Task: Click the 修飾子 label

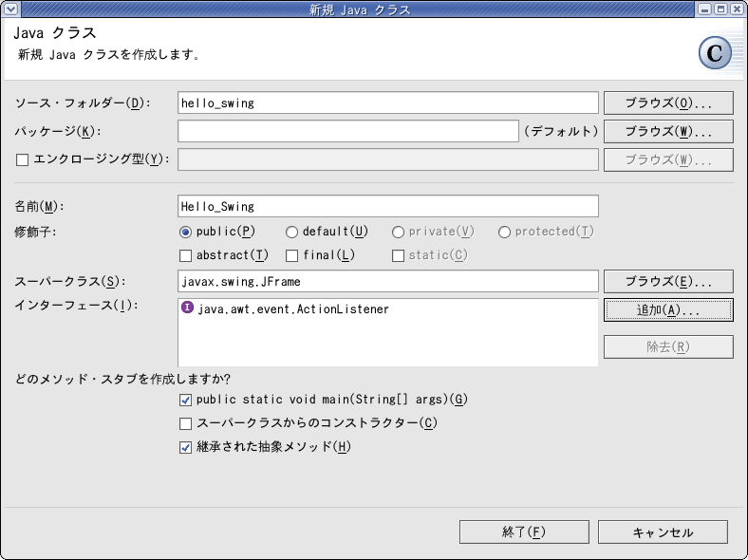Action: (35, 233)
